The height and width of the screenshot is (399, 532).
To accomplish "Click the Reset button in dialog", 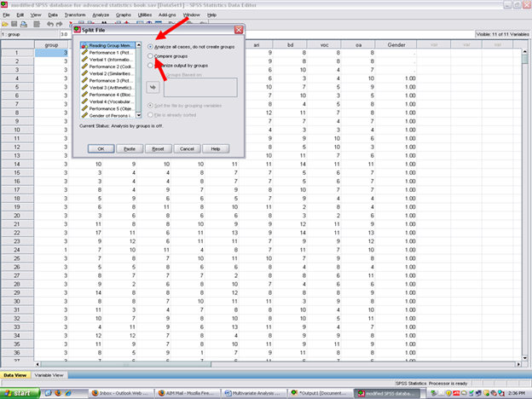I will [x=158, y=148].
